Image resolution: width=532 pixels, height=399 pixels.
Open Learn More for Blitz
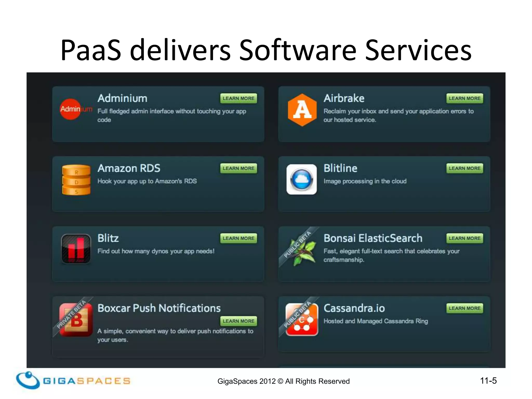click(238, 238)
